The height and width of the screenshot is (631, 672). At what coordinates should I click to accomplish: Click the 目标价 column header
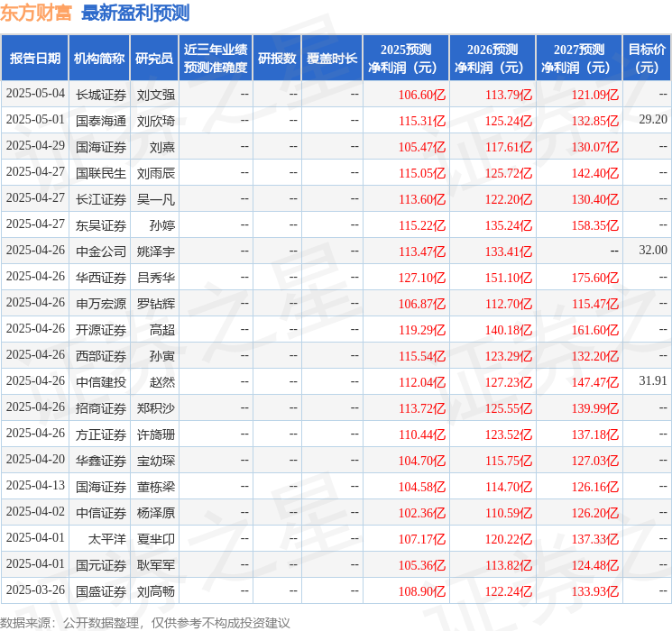click(x=647, y=59)
